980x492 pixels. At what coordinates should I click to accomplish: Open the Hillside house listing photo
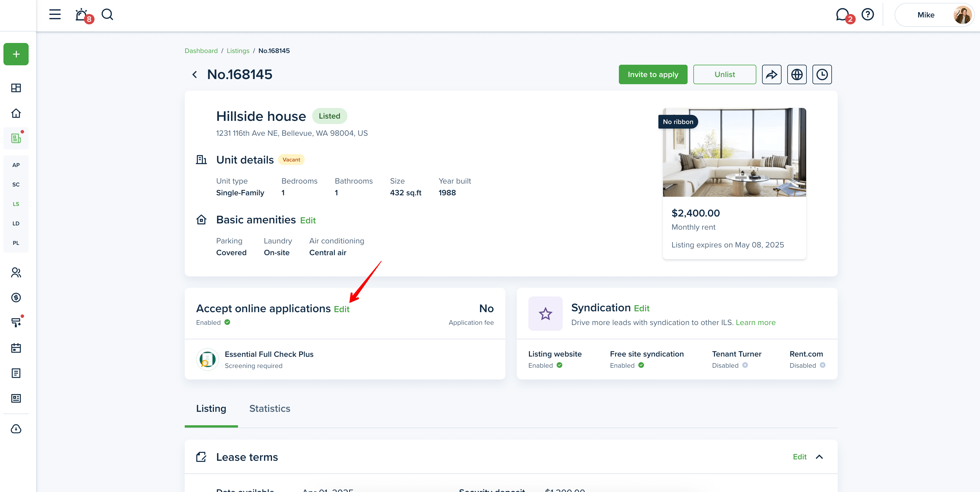coord(734,152)
